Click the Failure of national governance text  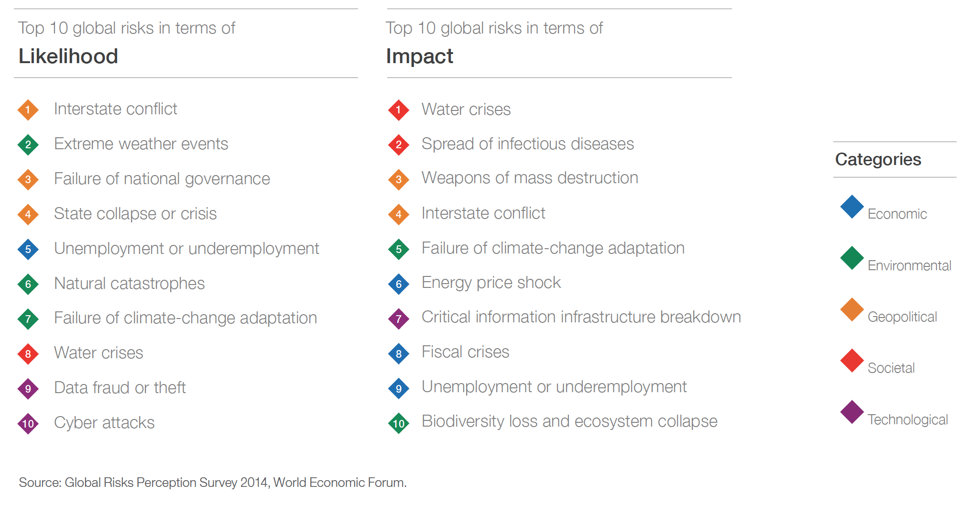pos(162,179)
